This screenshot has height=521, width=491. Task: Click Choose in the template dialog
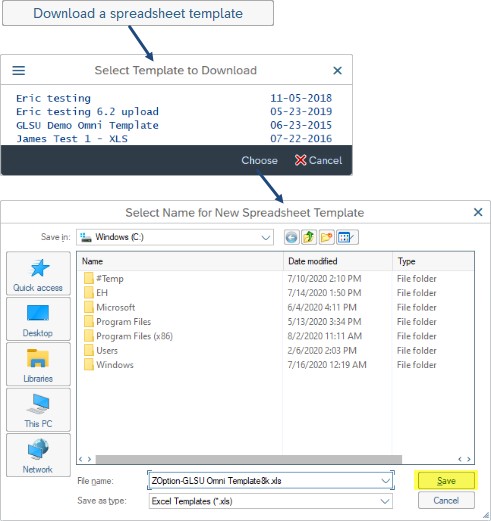259,160
